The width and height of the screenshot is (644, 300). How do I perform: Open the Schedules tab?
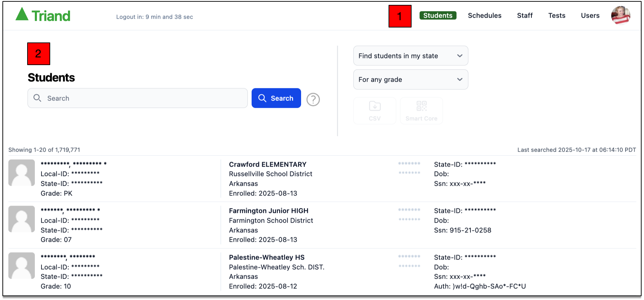(x=484, y=15)
